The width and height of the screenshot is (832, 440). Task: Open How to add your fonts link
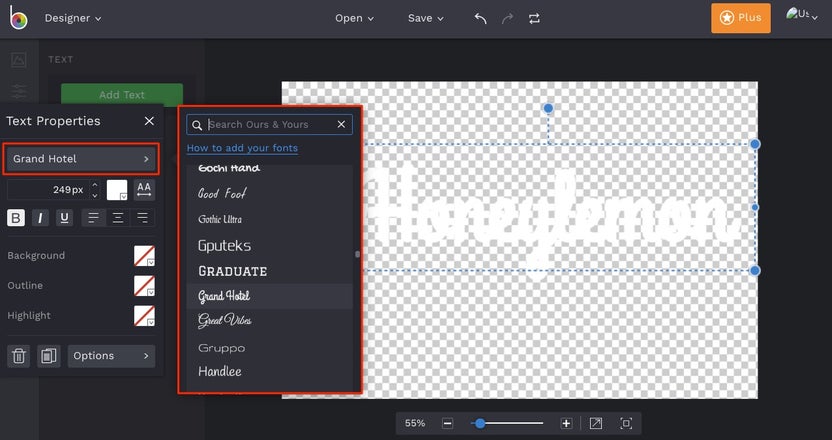[242, 148]
